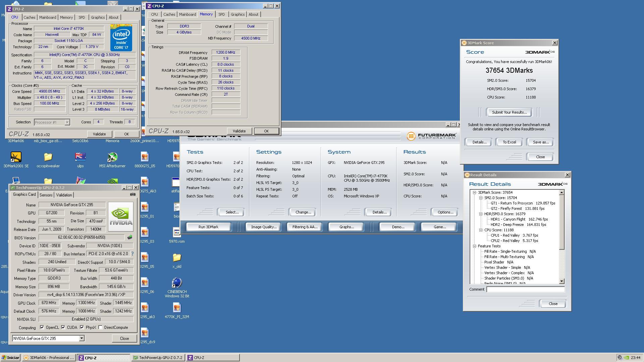Click Options button under Results
644x362 pixels.
[445, 212]
